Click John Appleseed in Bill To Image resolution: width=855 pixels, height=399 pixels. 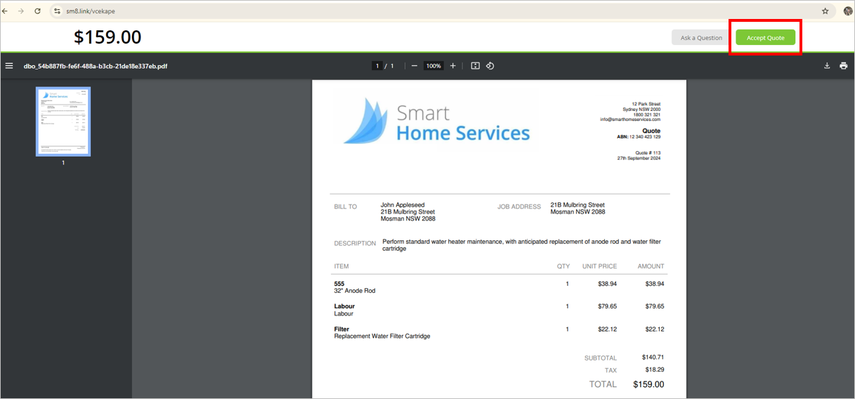click(402, 205)
